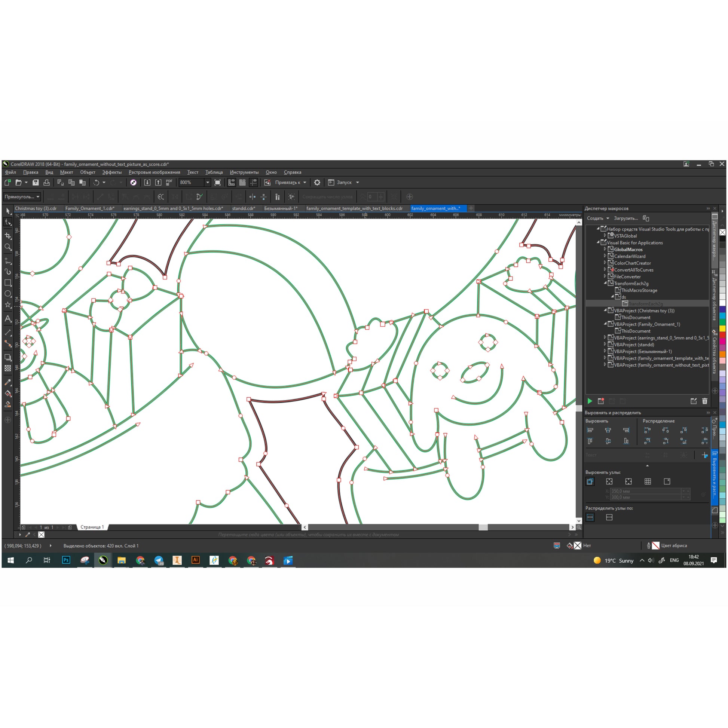Run macro with green play button

coord(590,401)
